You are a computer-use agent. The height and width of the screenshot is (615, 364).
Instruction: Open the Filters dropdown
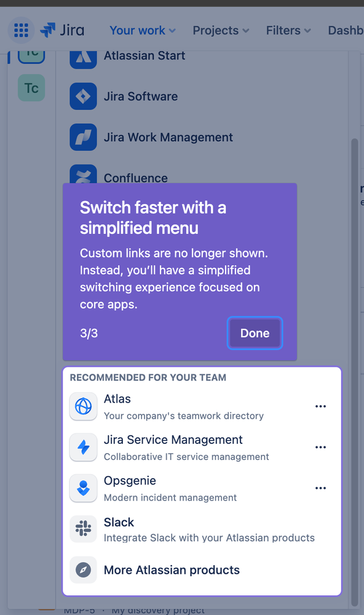(288, 30)
